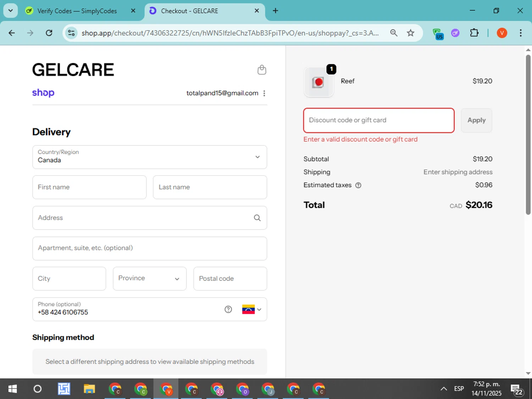Open the taskbar clock and date
Viewport: 532px width, 399px height.
tap(487, 389)
